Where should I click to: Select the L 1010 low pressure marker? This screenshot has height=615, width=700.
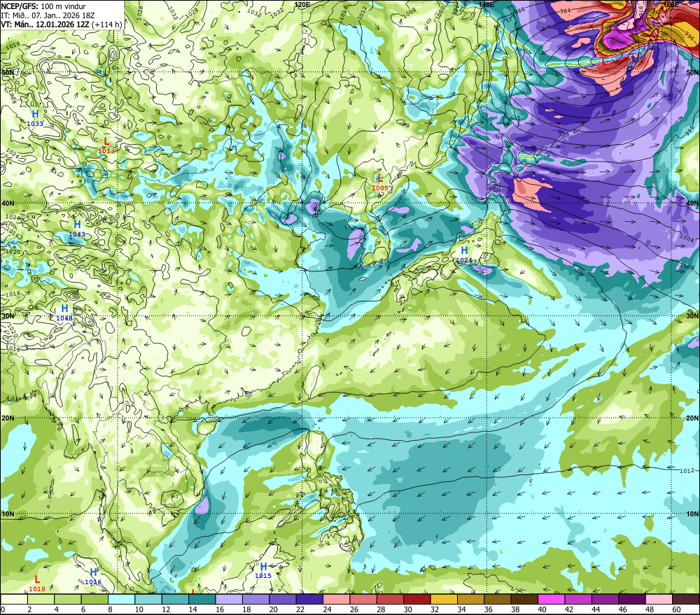point(37,584)
